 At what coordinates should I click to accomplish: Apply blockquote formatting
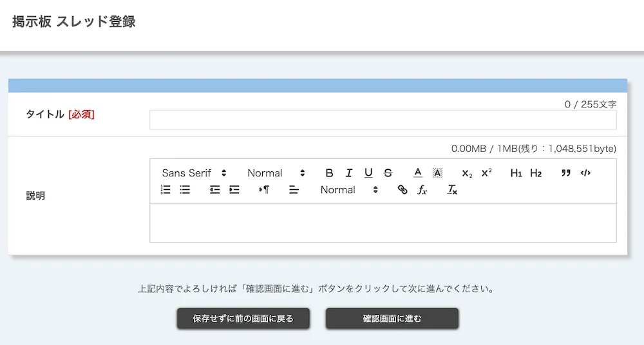point(566,173)
